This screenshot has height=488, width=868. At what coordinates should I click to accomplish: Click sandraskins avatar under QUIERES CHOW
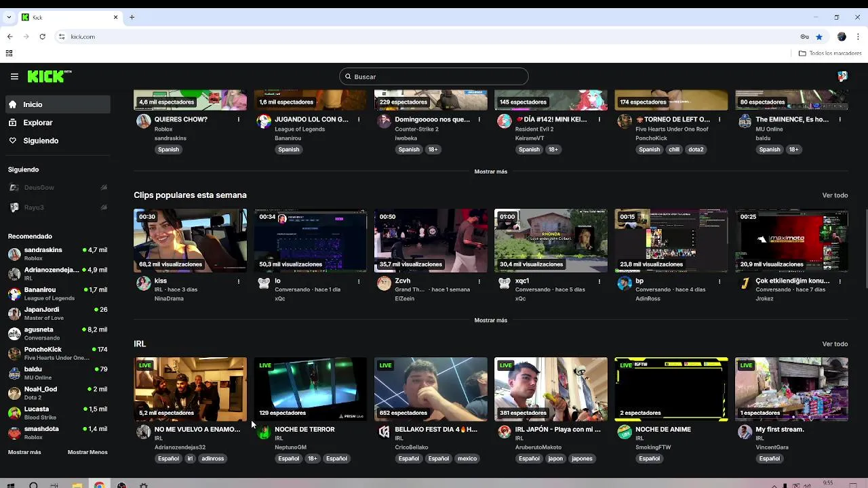[143, 121]
